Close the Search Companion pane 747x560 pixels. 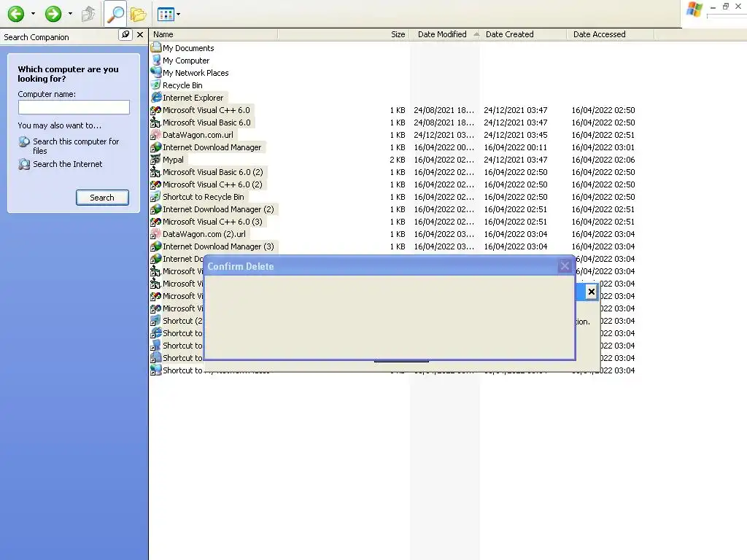(x=140, y=35)
